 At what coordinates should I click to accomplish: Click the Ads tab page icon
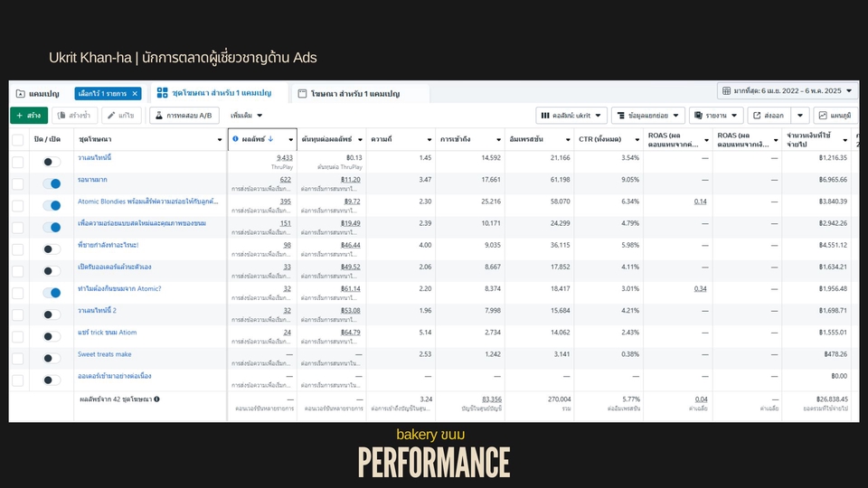302,93
